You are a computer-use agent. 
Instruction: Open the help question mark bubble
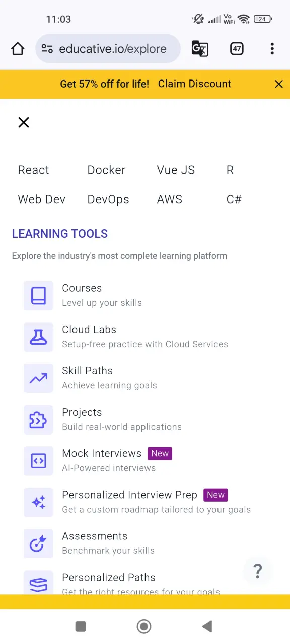258,571
